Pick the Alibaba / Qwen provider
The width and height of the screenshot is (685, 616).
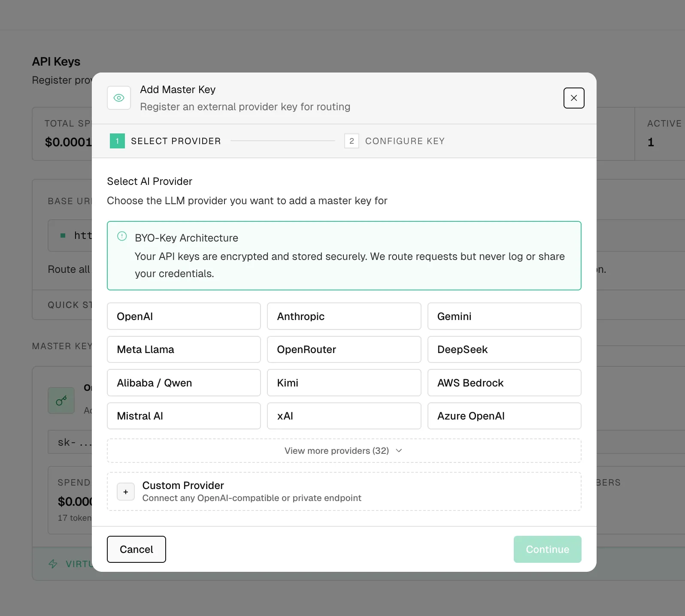tap(184, 383)
